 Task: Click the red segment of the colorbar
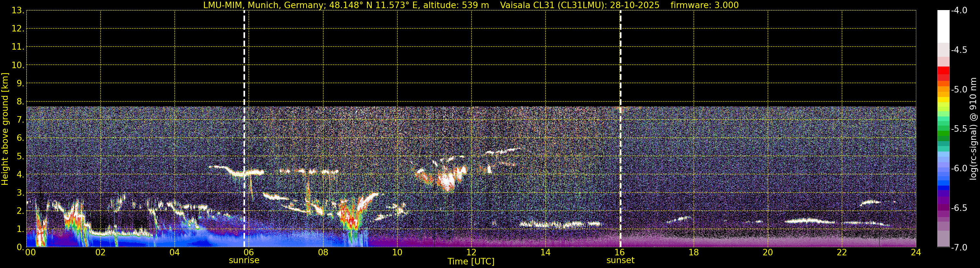pos(944,71)
